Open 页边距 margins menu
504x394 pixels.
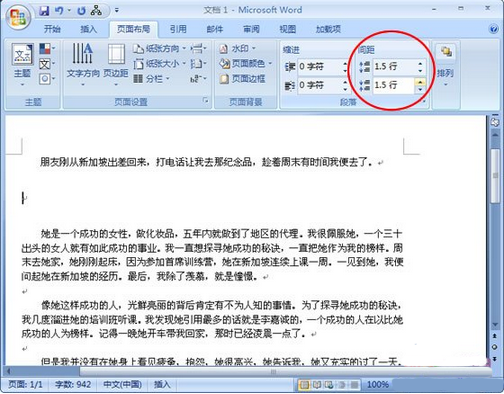[x=116, y=64]
